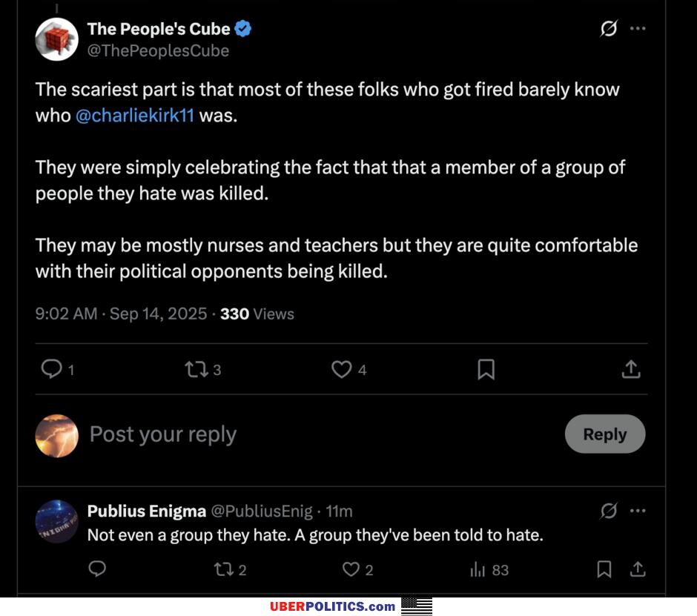The image size is (697, 616).
Task: Click the reply bubble icon on main post
Action: (51, 369)
